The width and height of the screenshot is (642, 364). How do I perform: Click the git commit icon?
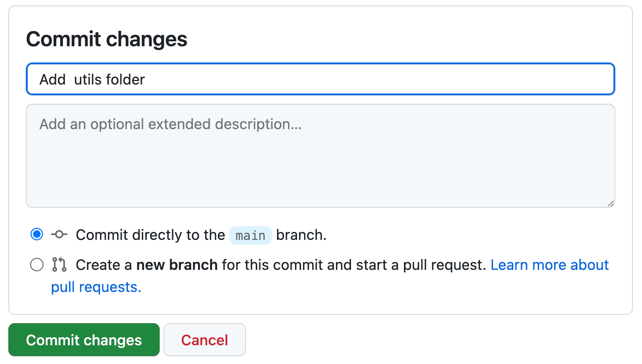point(59,234)
